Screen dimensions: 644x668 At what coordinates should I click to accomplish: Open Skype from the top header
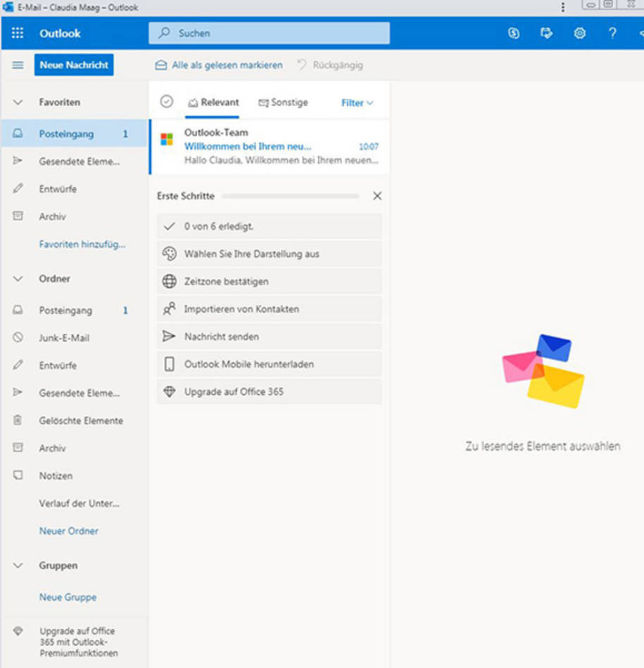point(514,33)
